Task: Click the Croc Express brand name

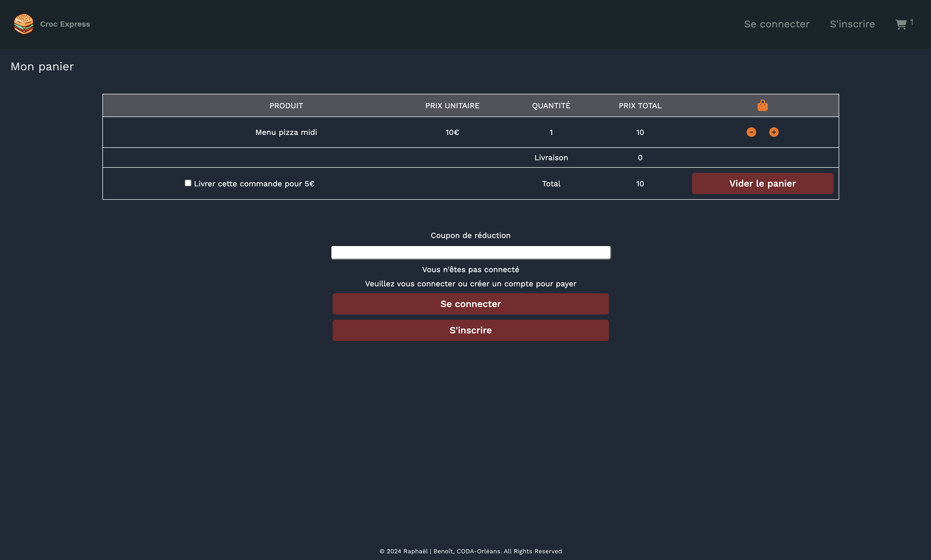Action: pos(65,24)
